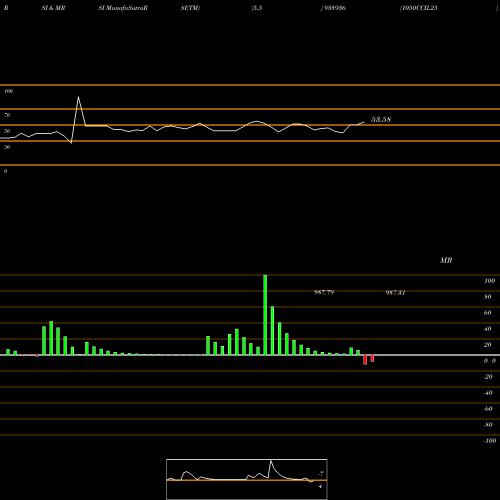Click the '30' label on RSI axis
500x500 pixels.
click(7, 147)
